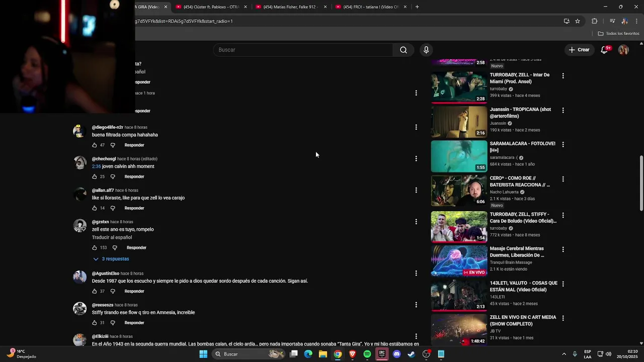Like the @gzstxn comment

coord(94,248)
